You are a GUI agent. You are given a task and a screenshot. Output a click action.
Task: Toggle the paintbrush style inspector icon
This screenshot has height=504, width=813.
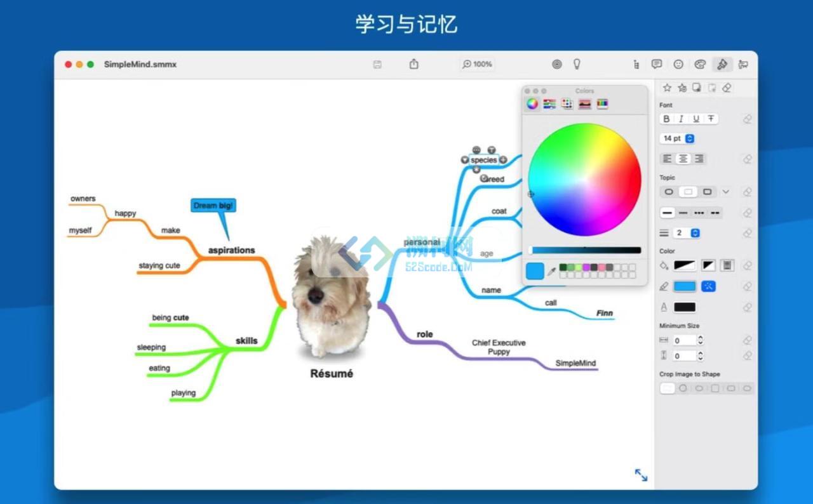tap(722, 64)
